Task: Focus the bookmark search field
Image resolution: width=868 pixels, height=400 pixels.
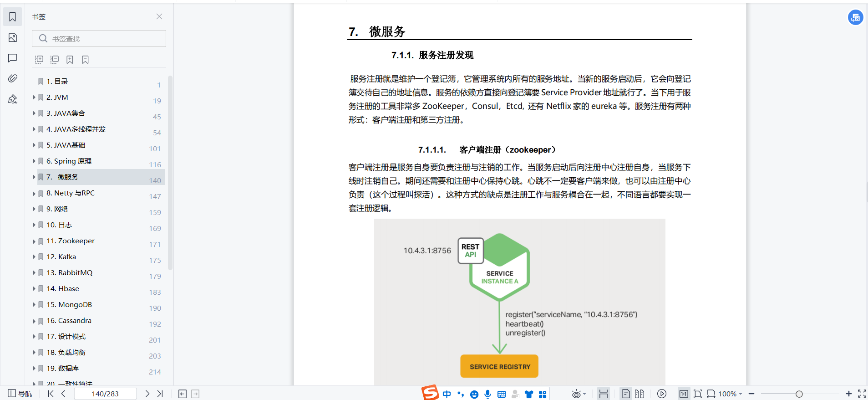Action: (x=99, y=39)
